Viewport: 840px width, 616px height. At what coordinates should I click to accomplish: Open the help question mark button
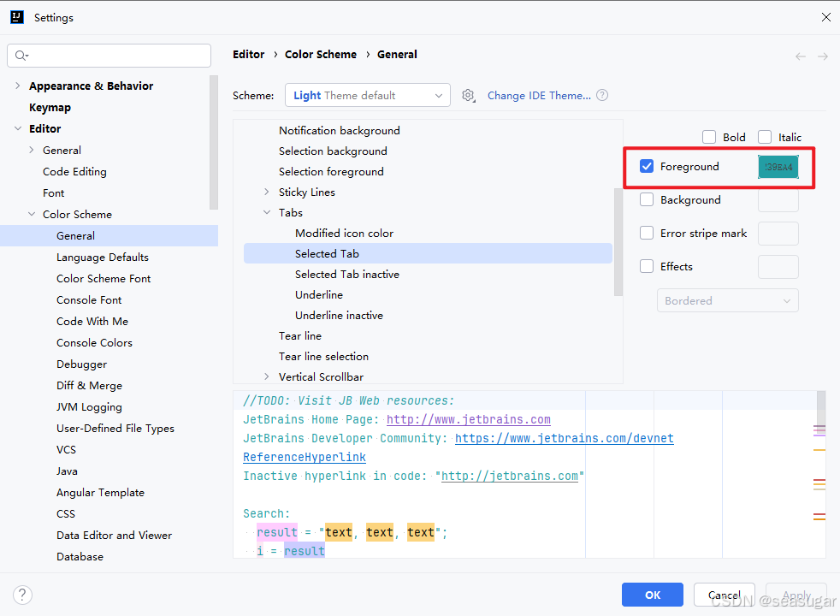(x=22, y=595)
